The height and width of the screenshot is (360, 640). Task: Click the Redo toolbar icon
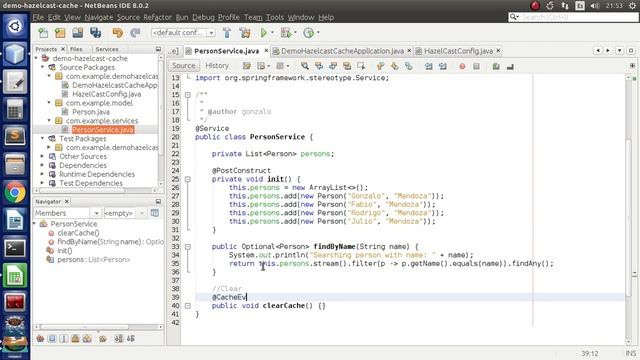click(135, 33)
